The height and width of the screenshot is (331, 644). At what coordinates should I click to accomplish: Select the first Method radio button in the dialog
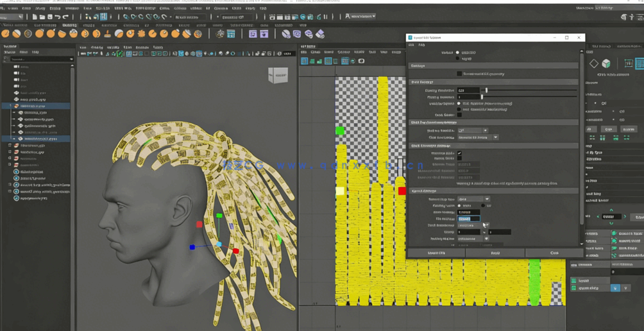click(x=458, y=53)
